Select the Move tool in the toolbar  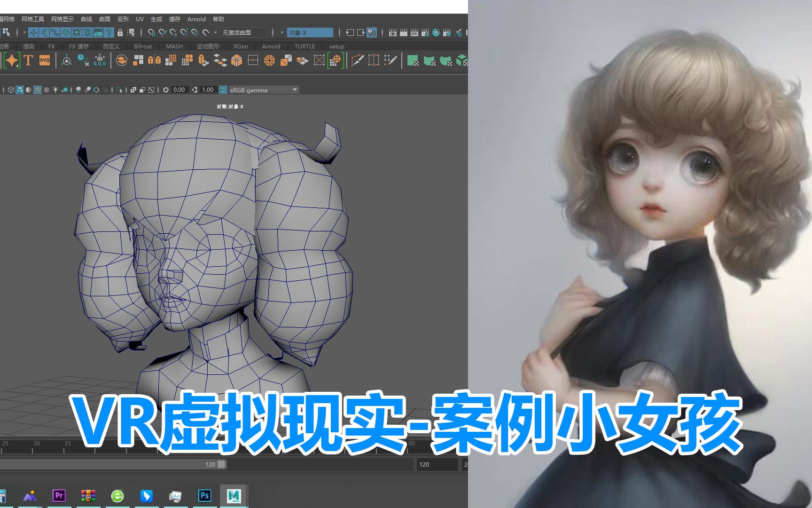(x=34, y=32)
